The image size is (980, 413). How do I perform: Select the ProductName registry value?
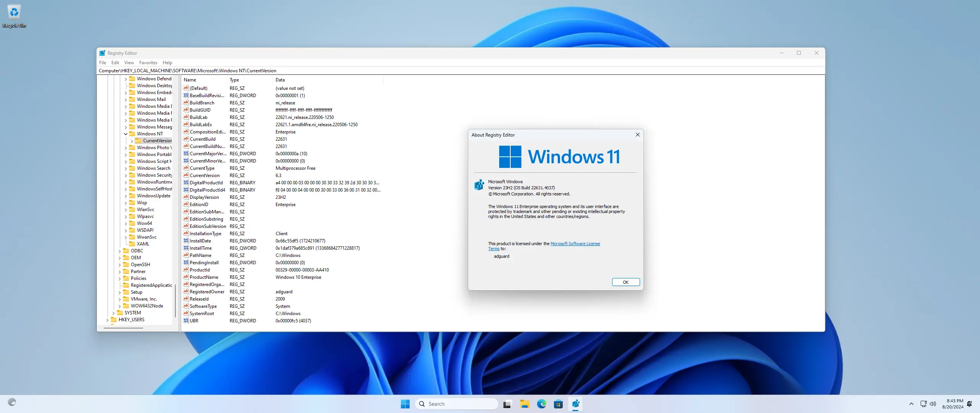pos(204,277)
